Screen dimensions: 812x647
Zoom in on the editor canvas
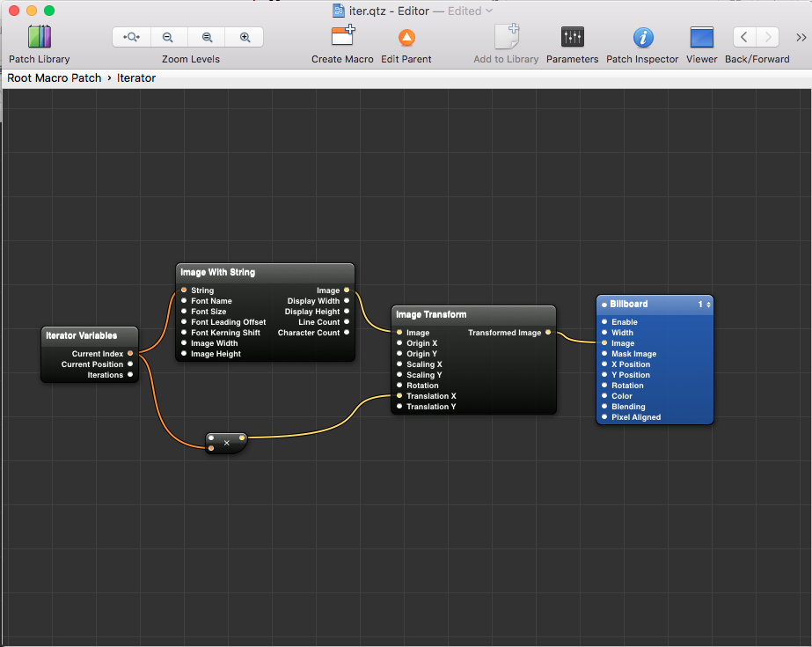[x=245, y=37]
